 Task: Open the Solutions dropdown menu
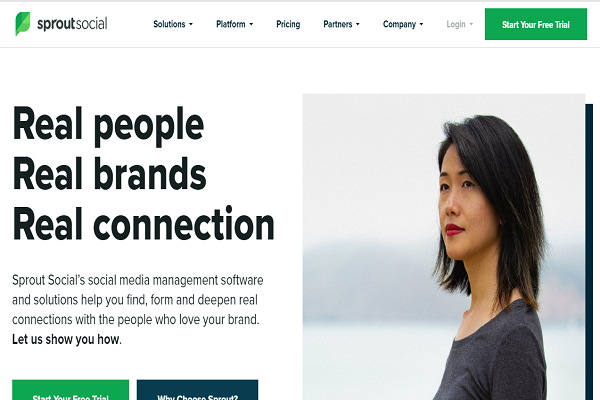(173, 24)
